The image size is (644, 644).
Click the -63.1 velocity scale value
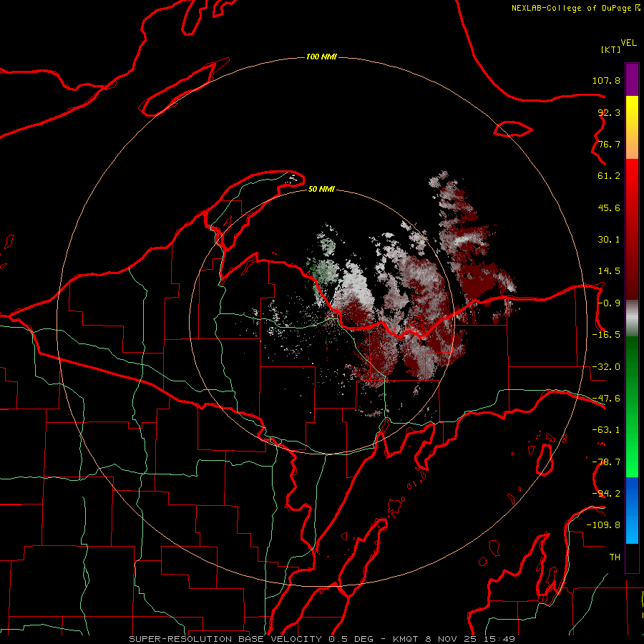[606, 430]
